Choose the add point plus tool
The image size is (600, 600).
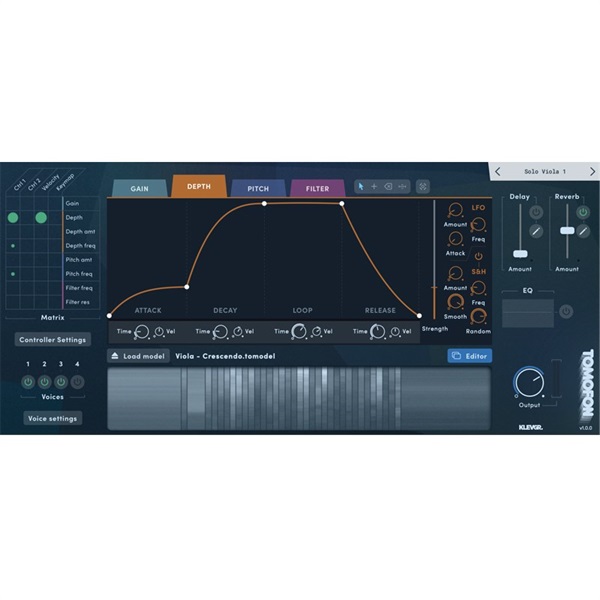[x=374, y=187]
